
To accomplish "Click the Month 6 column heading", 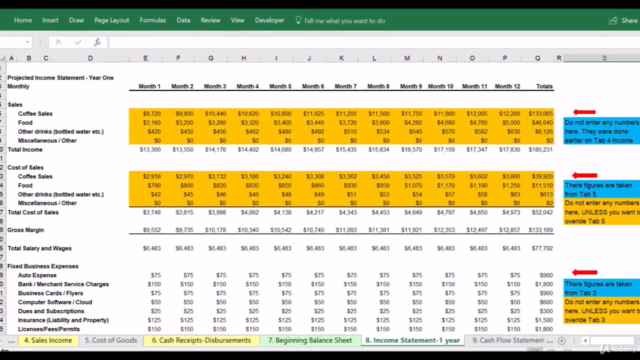I will point(313,87).
